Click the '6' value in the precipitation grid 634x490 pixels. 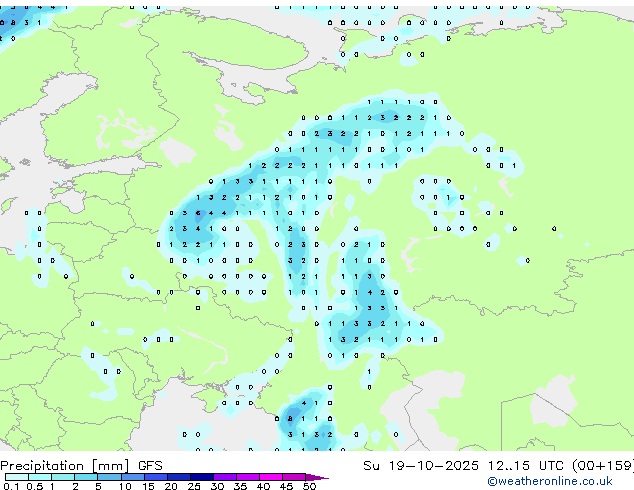tap(198, 213)
